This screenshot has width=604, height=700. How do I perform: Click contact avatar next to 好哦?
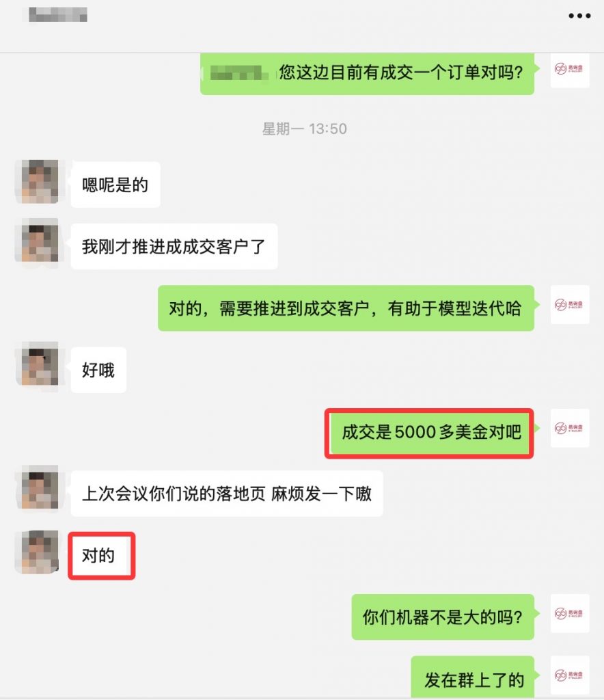[x=40, y=365]
